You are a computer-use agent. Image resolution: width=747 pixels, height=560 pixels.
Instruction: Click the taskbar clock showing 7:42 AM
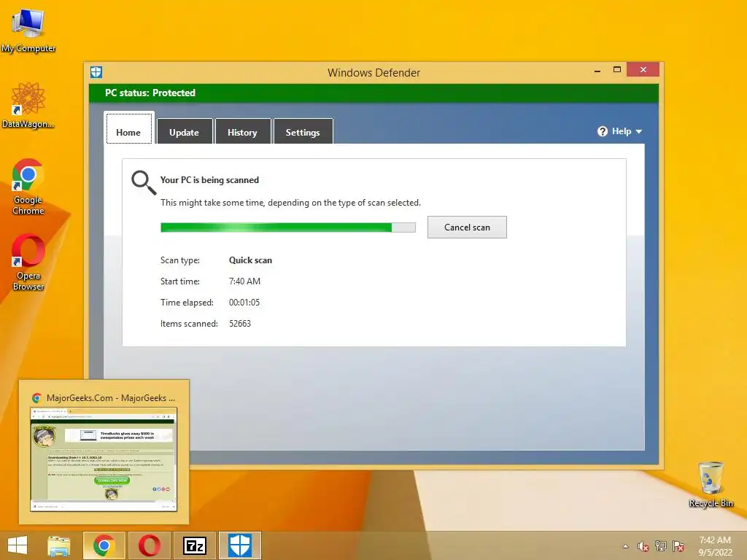(x=715, y=546)
